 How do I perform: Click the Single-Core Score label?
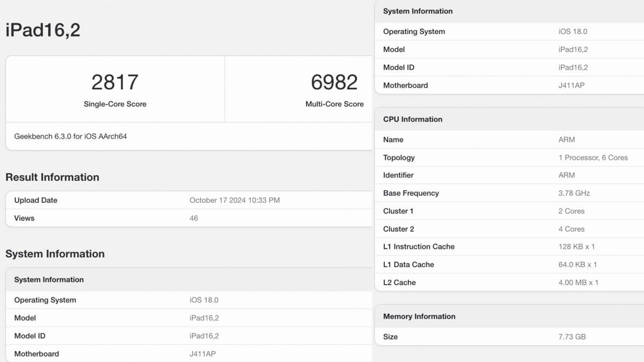(115, 104)
